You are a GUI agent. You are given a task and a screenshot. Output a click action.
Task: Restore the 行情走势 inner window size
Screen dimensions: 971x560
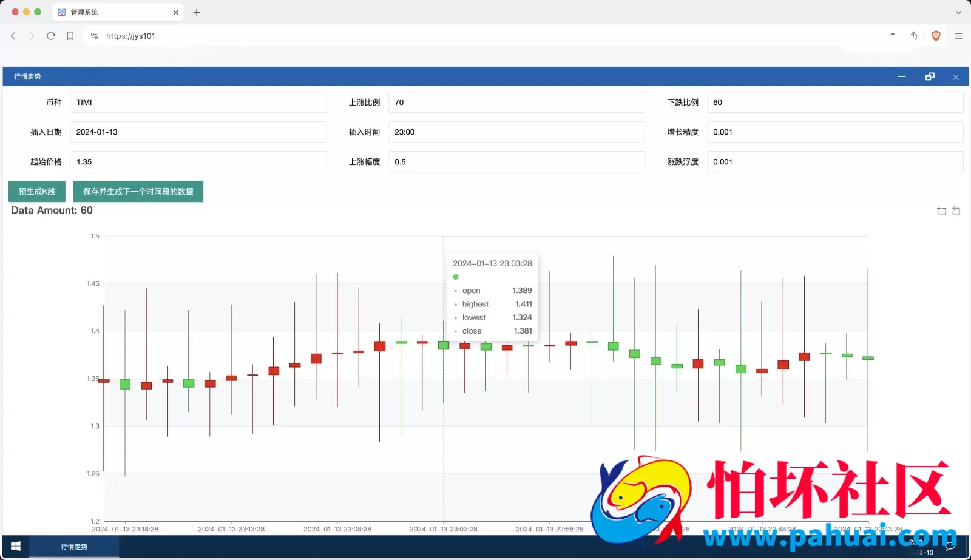[x=930, y=77]
